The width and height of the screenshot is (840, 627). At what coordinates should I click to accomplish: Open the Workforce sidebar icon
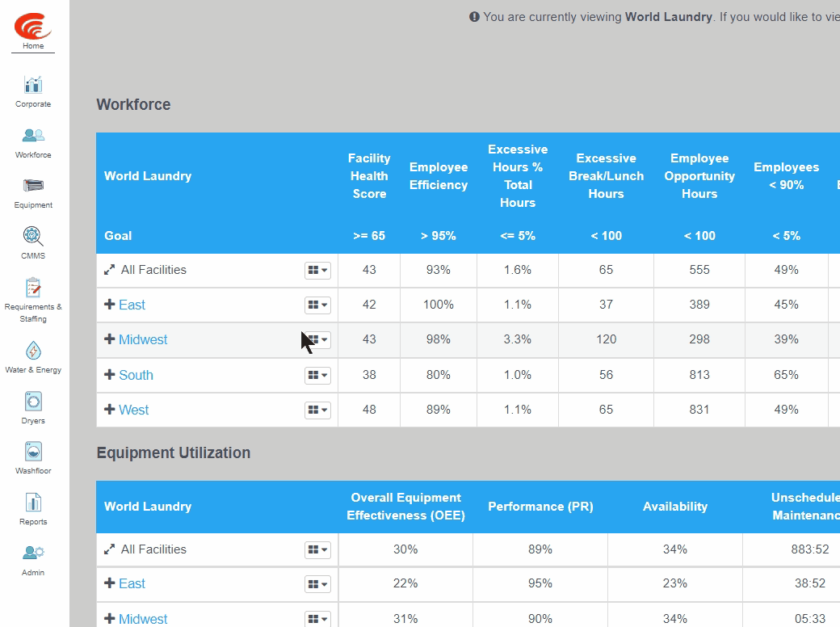[x=33, y=135]
